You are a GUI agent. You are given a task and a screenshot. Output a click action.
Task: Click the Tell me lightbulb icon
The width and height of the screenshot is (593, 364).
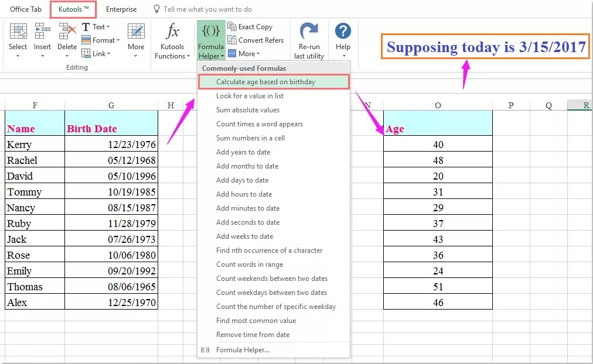click(156, 9)
